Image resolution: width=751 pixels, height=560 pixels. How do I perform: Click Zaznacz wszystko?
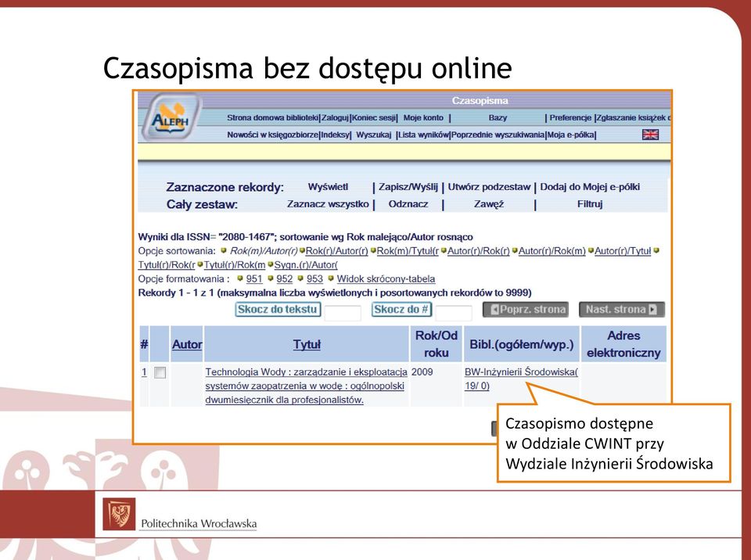(x=328, y=203)
